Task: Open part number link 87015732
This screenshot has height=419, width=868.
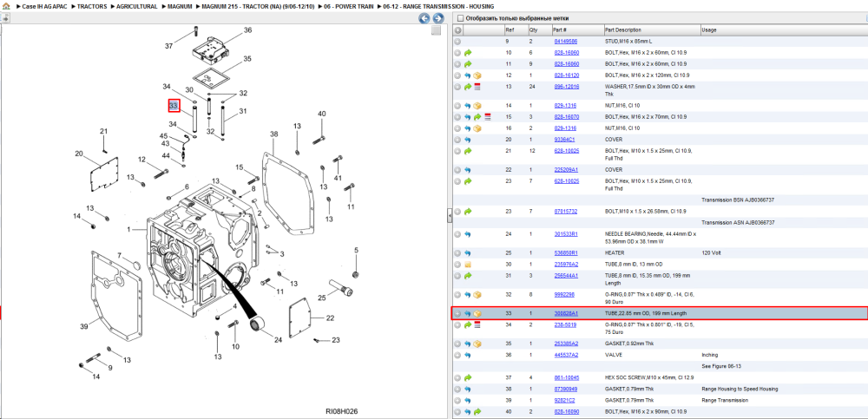Action: point(566,212)
